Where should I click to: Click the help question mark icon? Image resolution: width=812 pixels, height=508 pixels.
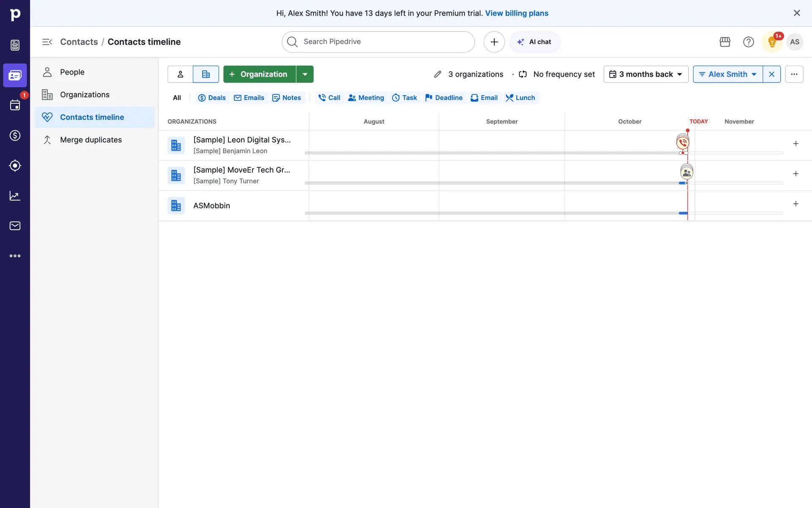pyautogui.click(x=748, y=42)
